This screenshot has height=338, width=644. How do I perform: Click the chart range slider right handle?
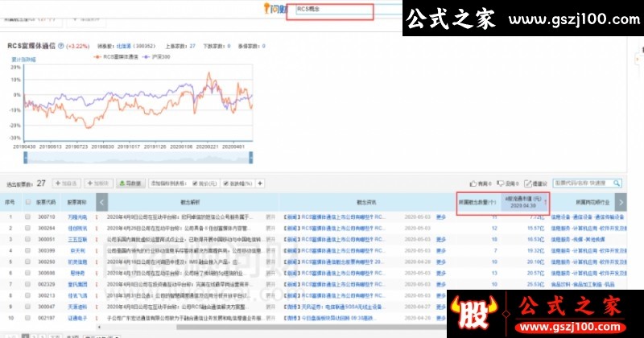click(251, 158)
